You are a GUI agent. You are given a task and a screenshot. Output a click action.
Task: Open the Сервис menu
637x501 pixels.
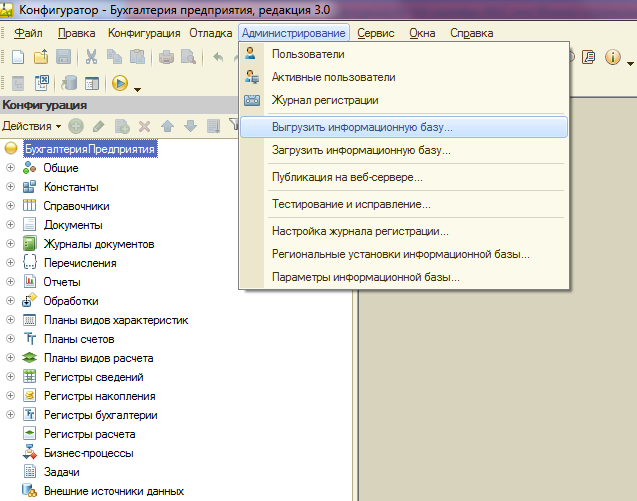[375, 33]
